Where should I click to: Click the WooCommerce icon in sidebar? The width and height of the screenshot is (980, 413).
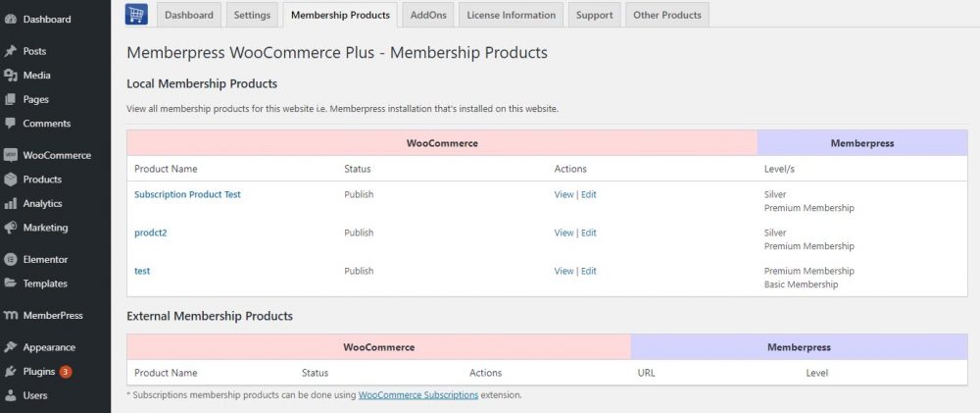coord(11,155)
